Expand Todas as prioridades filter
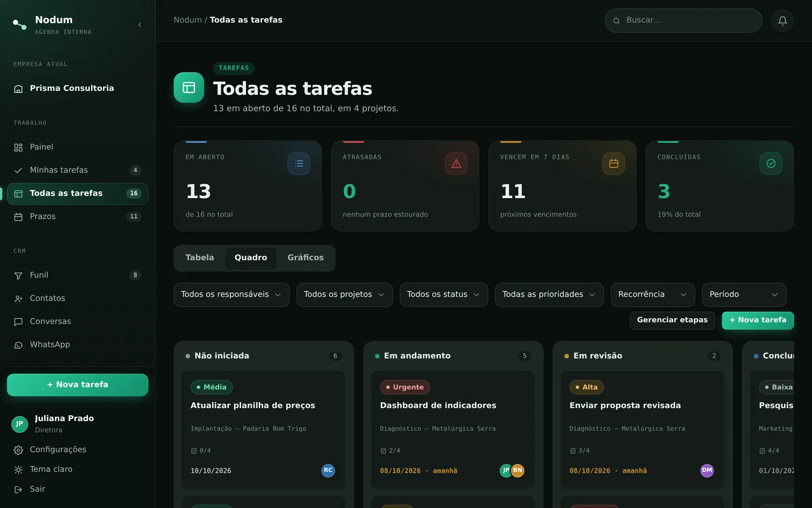Screen dimensions: 812x508 coord(549,295)
